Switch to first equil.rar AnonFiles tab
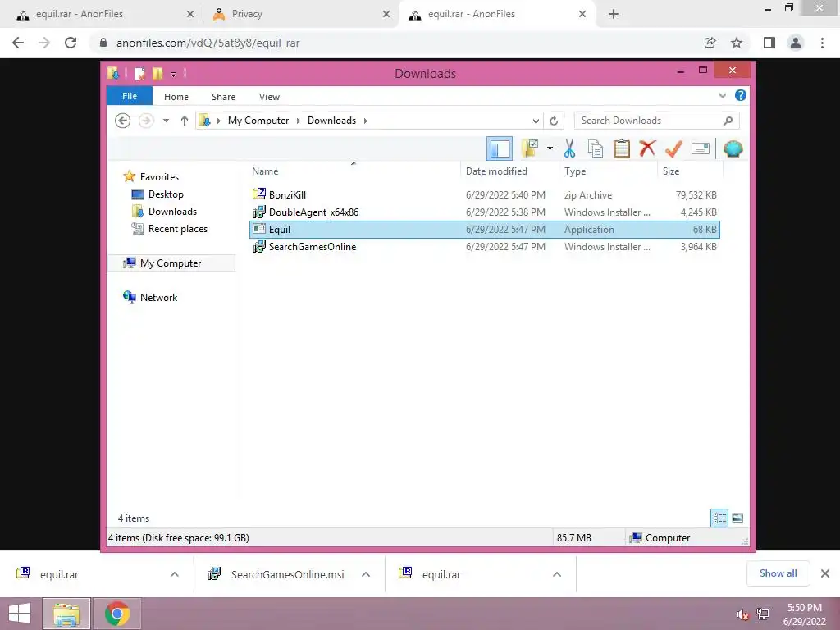This screenshot has height=630, width=840. tap(104, 14)
